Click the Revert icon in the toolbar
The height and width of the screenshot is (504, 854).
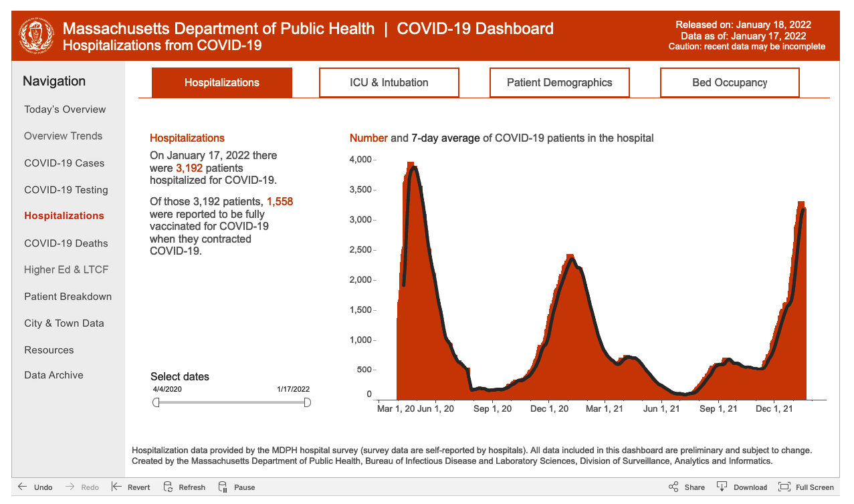[116, 487]
